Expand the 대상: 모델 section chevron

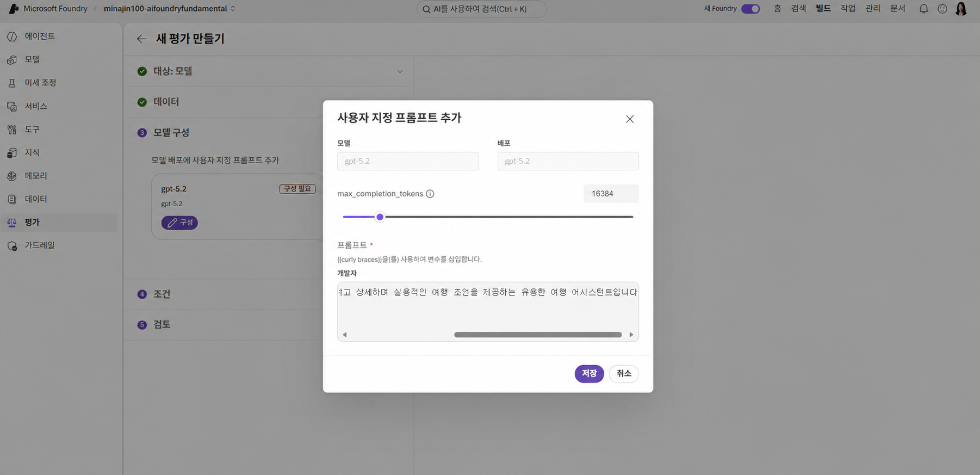click(x=400, y=72)
